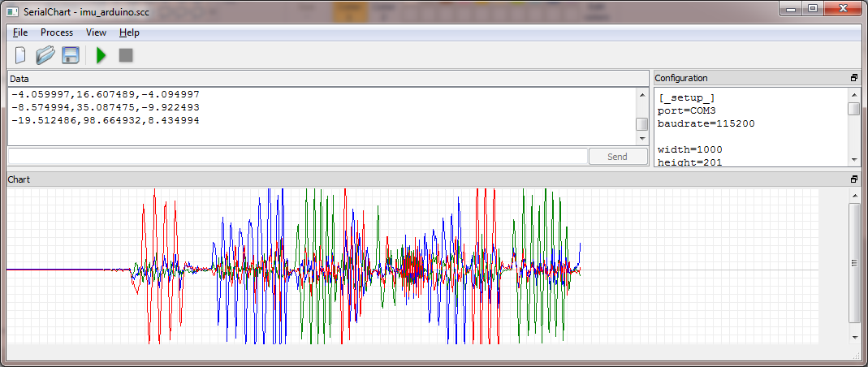Click the New file toolbar icon

pos(21,55)
